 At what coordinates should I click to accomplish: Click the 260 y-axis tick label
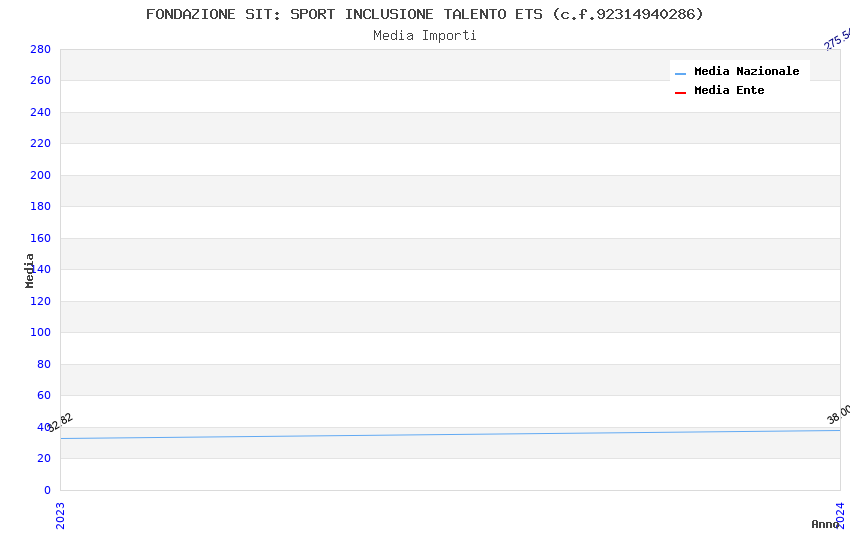pos(40,80)
